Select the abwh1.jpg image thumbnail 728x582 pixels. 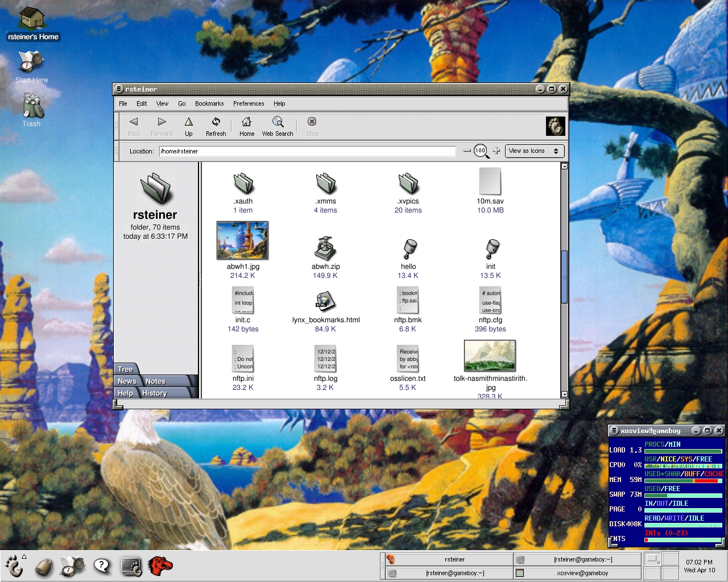pyautogui.click(x=243, y=240)
